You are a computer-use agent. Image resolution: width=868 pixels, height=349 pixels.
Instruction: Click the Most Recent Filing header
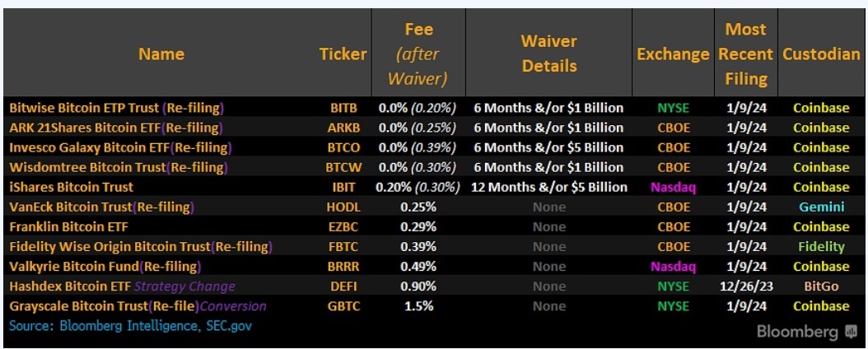[746, 54]
